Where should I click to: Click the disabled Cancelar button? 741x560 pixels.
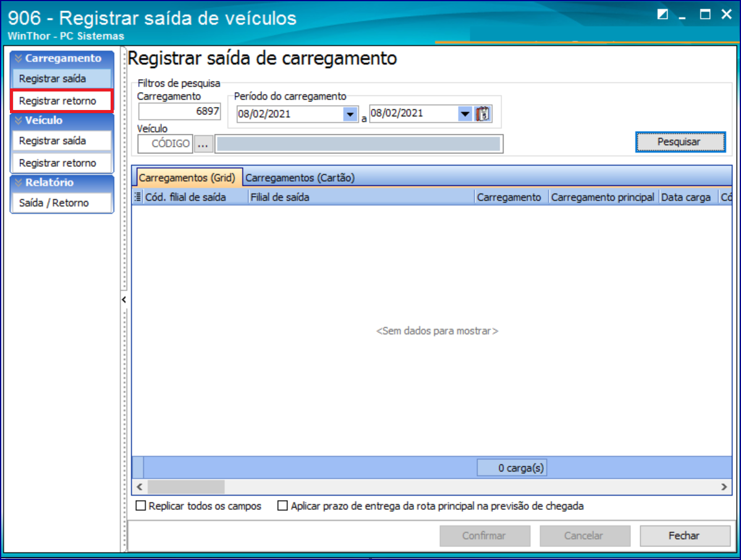click(x=585, y=535)
